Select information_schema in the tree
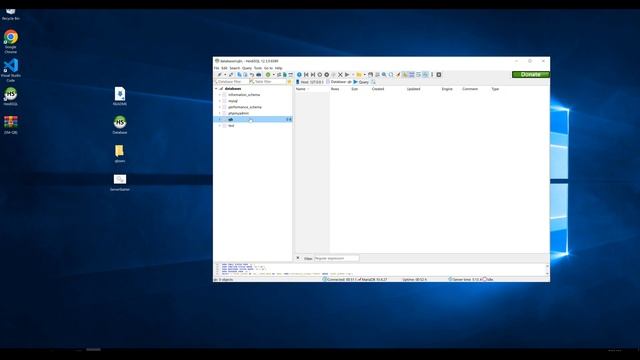The width and height of the screenshot is (640, 360). pos(244,95)
